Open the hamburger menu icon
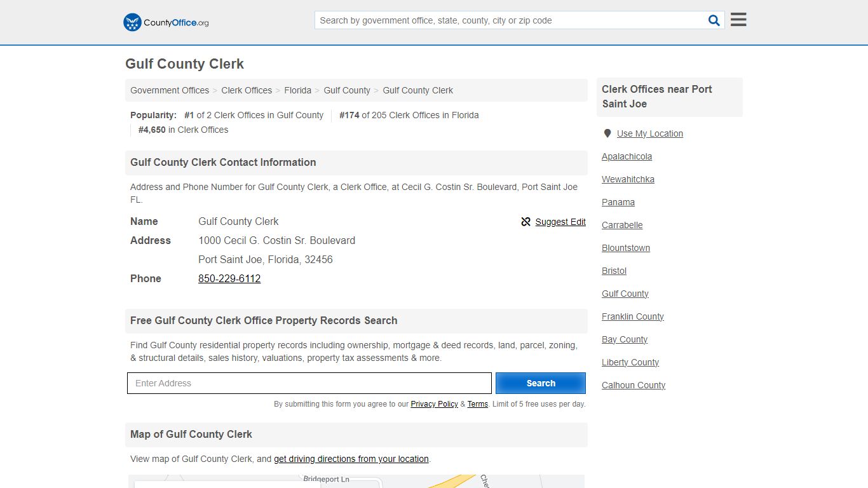The height and width of the screenshot is (488, 868). [x=738, y=20]
